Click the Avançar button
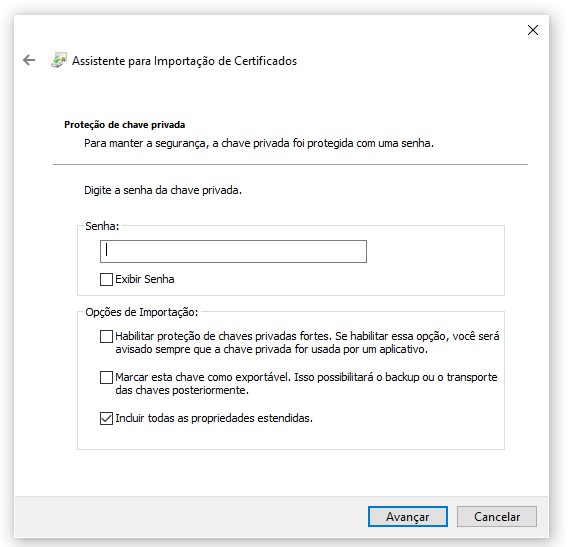 point(408,516)
